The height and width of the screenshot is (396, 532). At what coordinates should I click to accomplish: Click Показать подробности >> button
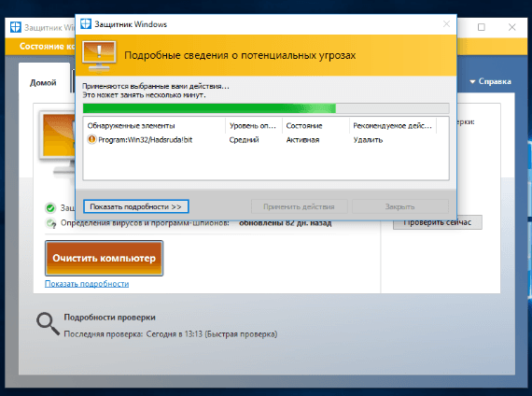(x=135, y=206)
